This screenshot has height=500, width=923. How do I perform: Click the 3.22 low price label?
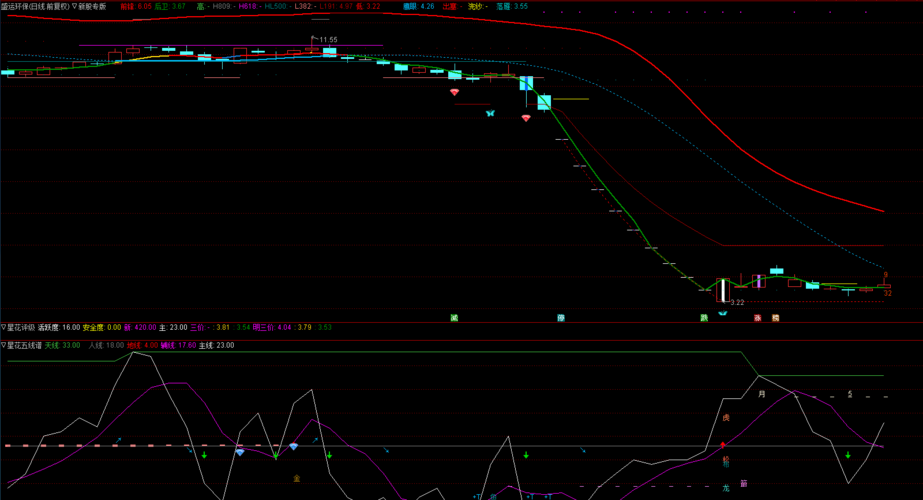click(x=737, y=303)
